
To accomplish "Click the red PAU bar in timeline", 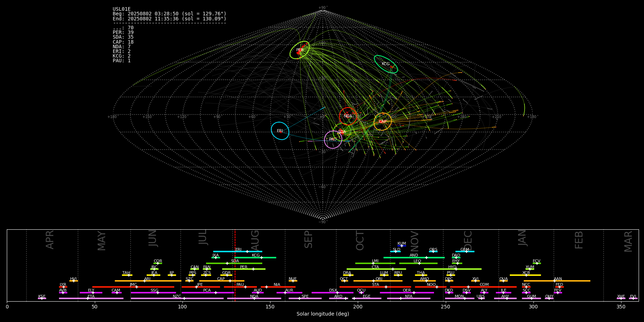I will [x=240, y=287].
